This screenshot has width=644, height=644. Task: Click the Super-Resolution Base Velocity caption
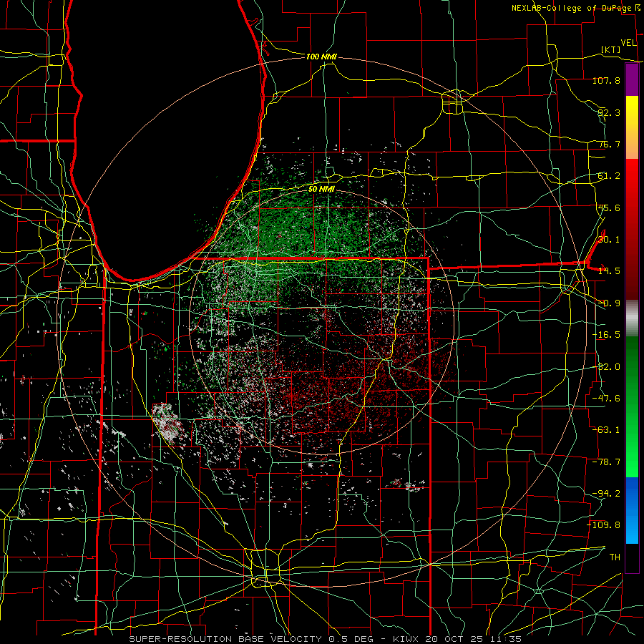326,639
